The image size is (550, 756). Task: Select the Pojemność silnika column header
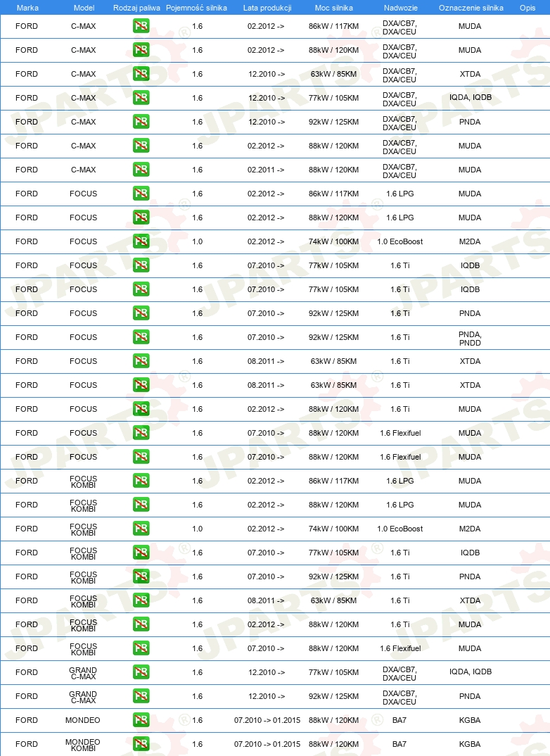[196, 8]
